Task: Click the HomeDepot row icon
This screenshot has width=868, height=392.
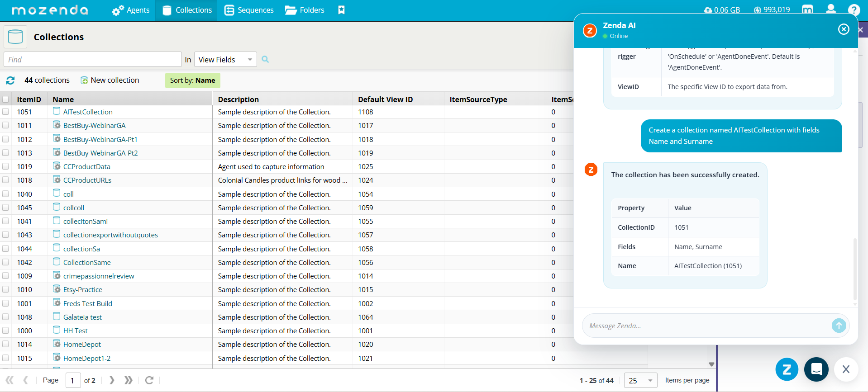Action: click(57, 344)
